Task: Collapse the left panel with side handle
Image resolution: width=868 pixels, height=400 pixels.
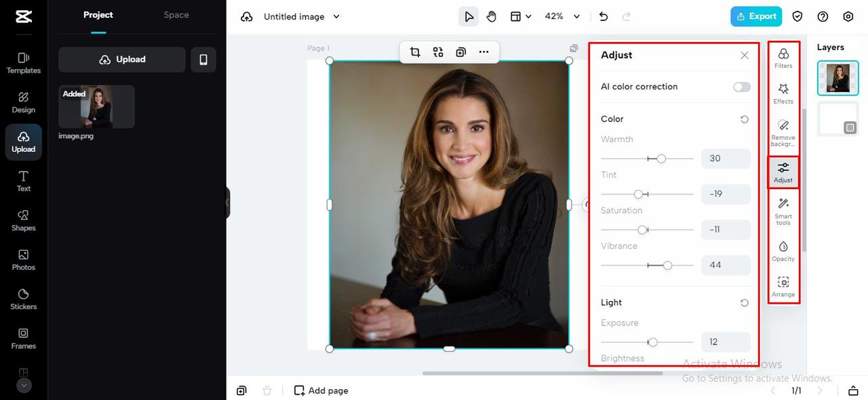Action: tap(228, 203)
